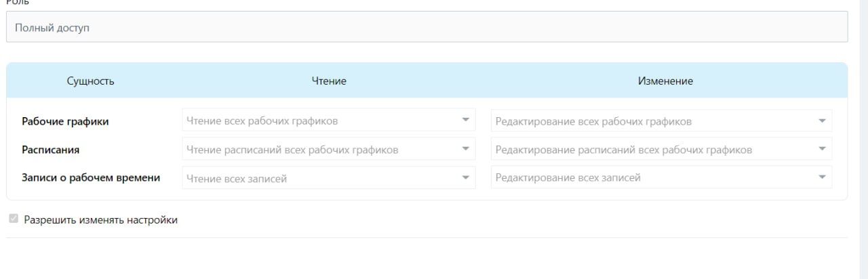868x279 pixels.
Task: Click the arrow icon beside 'Редактирование всех рабочих графиков'
Action: click(822, 121)
